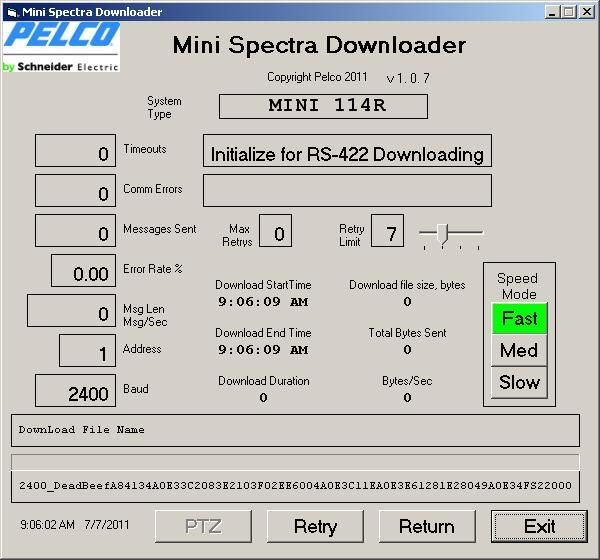Viewport: 600px width, 560px height.
Task: Click the Baud field showing 2400
Action: (x=75, y=390)
